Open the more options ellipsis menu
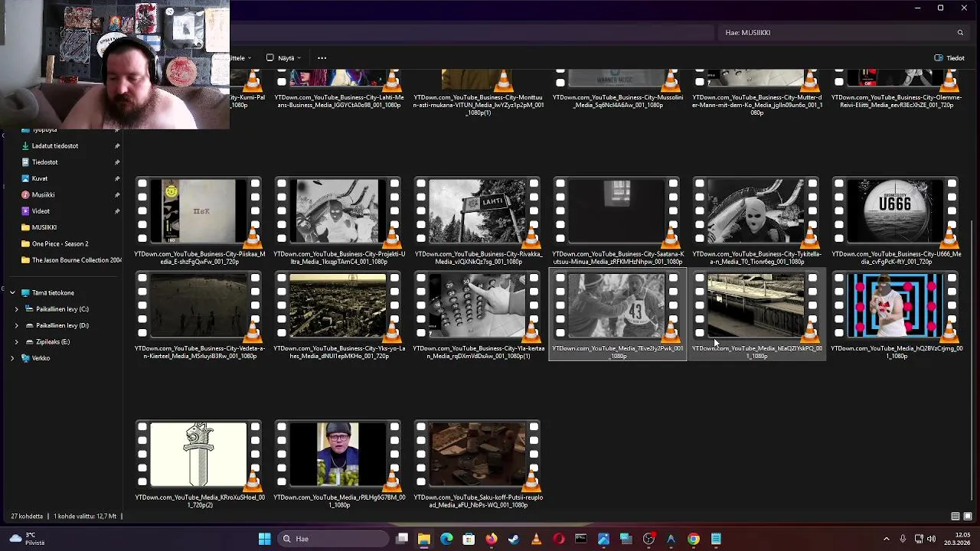The width and height of the screenshot is (980, 551). point(322,58)
